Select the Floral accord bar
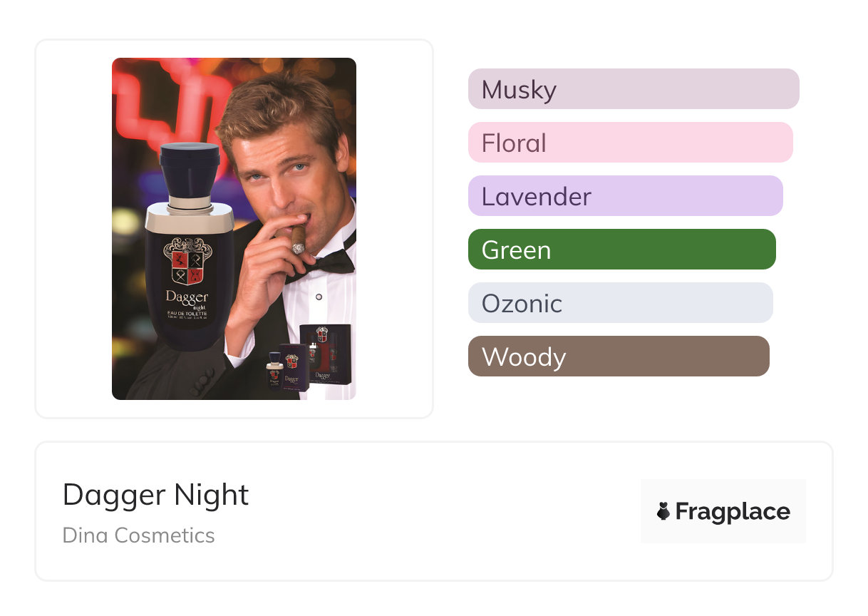 pyautogui.click(x=630, y=143)
